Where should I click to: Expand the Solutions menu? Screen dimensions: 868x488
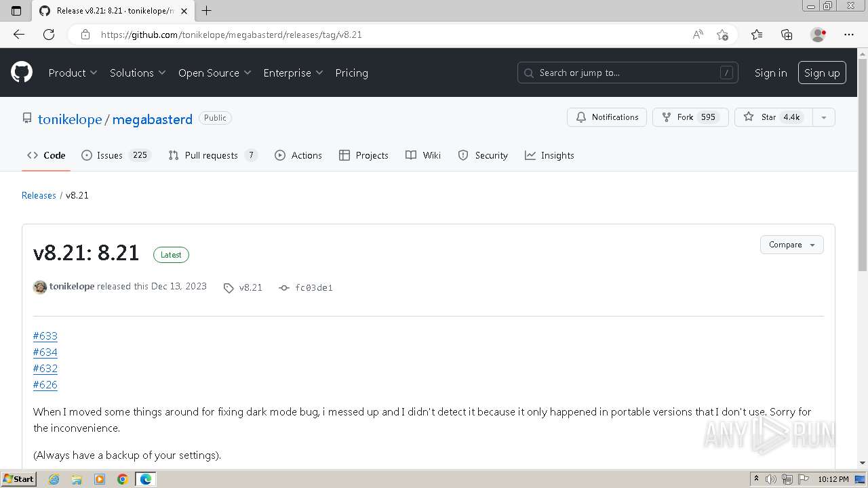pyautogui.click(x=138, y=73)
